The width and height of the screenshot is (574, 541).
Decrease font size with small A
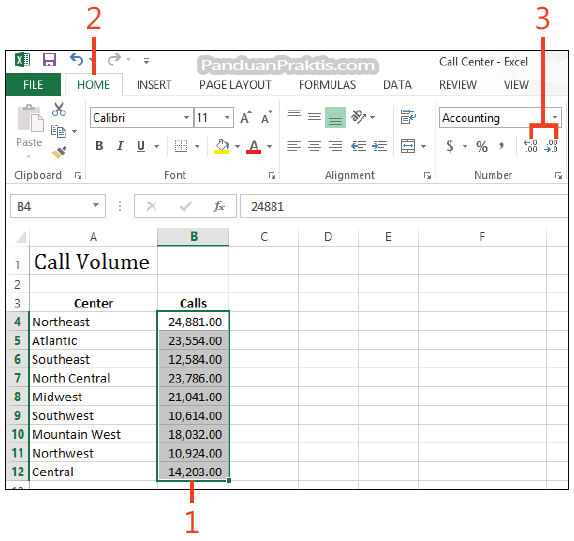(x=266, y=117)
